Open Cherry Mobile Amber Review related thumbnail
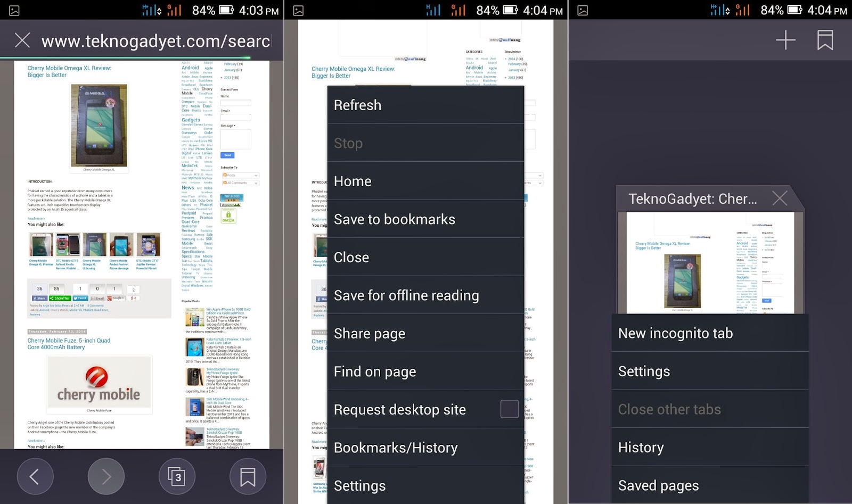The width and height of the screenshot is (852, 504). point(121,245)
